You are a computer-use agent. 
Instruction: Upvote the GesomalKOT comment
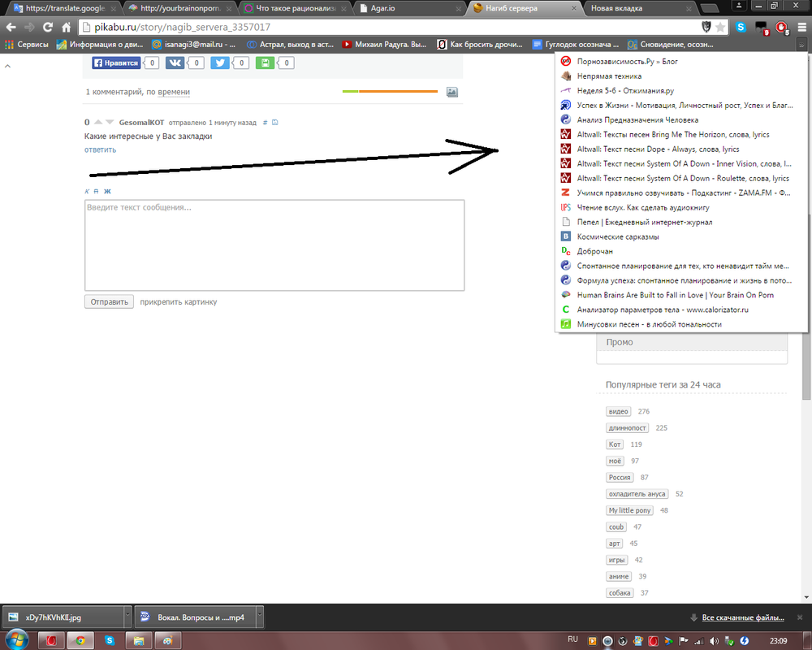point(98,122)
